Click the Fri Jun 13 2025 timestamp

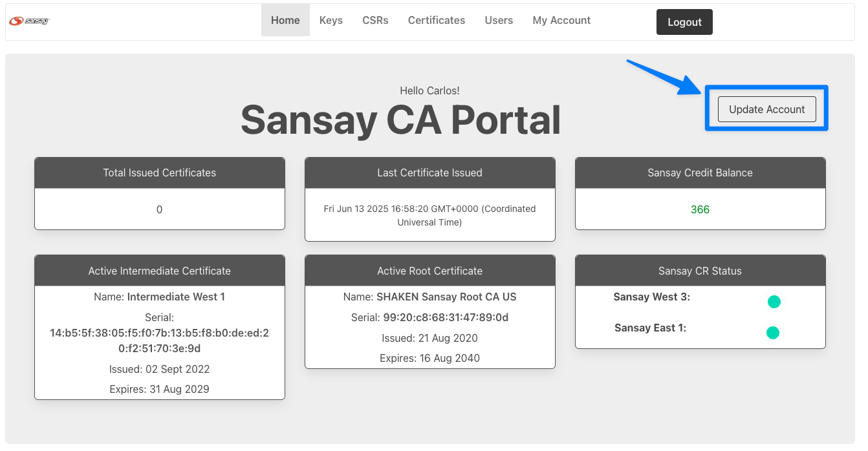click(430, 215)
